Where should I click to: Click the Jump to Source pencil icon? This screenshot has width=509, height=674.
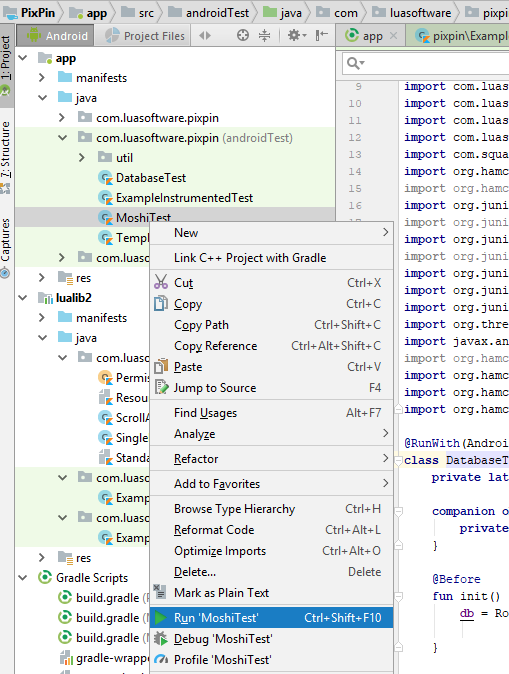point(161,387)
